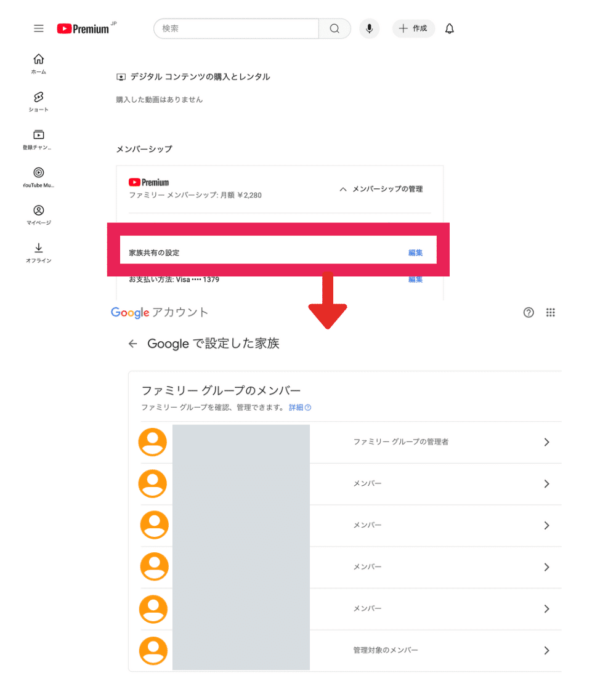
Task: Edit the 家族共有の設定 via 編集 link
Action: pos(415,252)
